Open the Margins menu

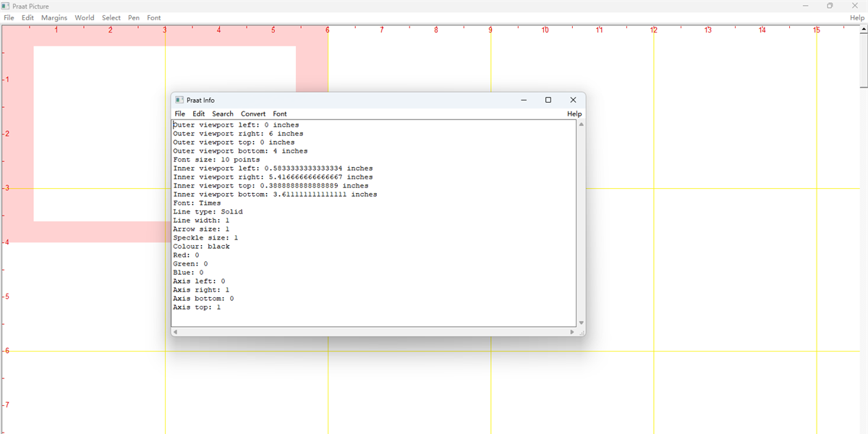click(54, 17)
